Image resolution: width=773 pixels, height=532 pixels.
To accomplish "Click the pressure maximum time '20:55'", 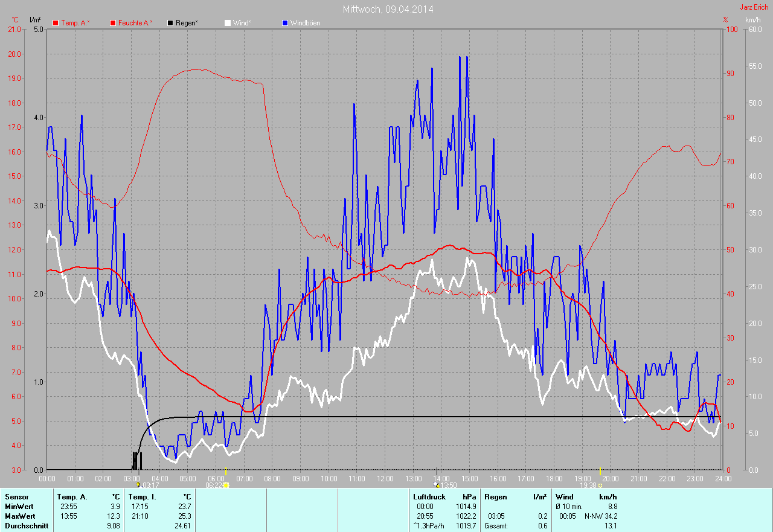I will (x=425, y=516).
